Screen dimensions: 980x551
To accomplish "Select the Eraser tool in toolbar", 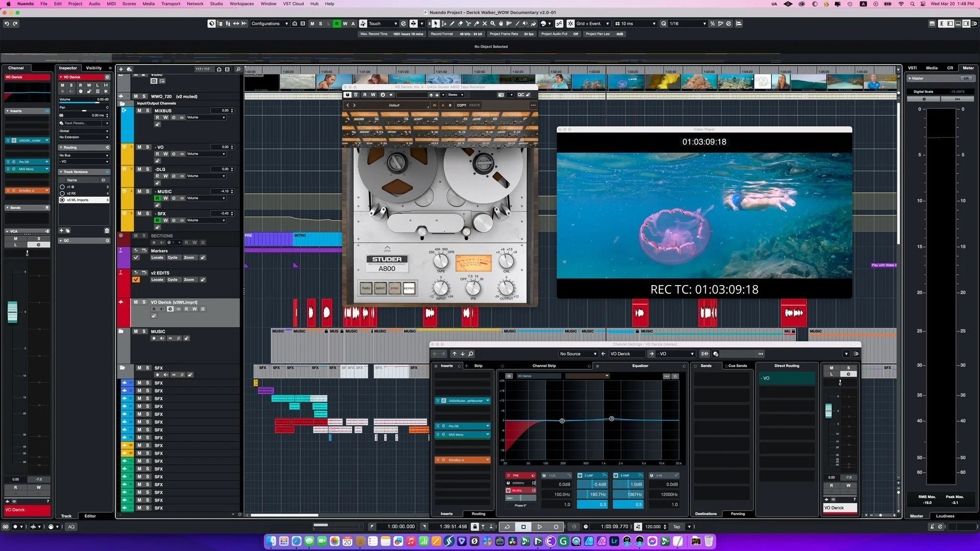I will [x=460, y=23].
